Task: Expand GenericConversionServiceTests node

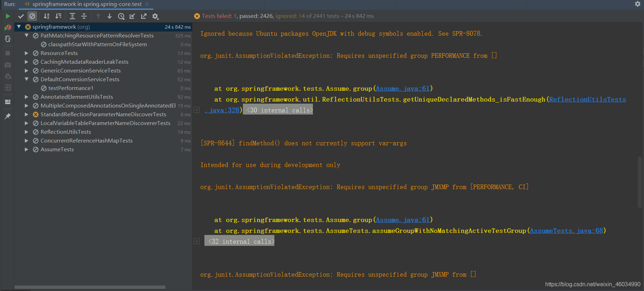Action: pos(27,70)
